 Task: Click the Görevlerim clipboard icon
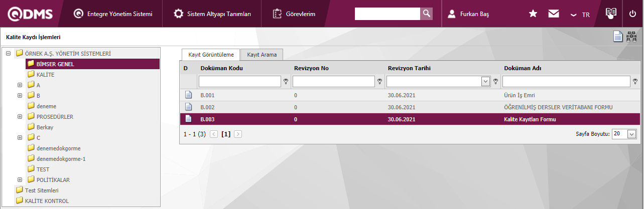click(277, 14)
